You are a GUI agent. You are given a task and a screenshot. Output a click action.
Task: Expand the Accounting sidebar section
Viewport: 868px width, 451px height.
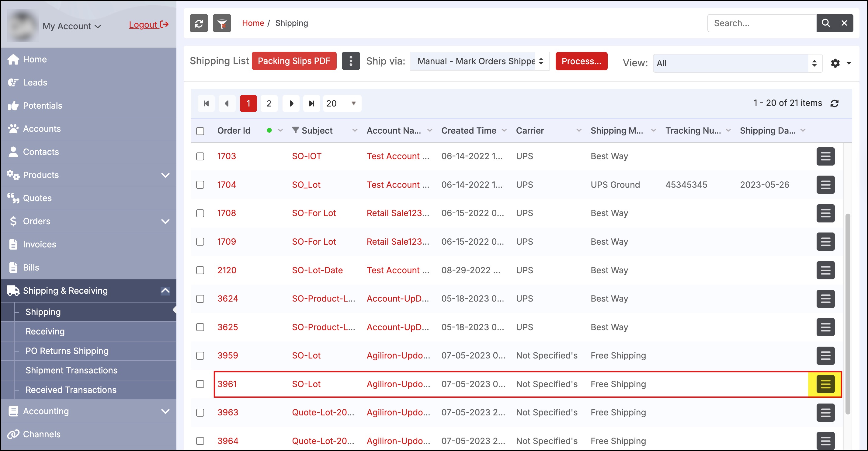(x=165, y=411)
